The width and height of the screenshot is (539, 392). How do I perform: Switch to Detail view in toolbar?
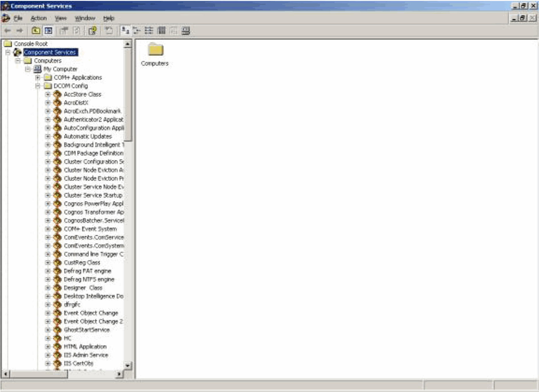(x=161, y=30)
